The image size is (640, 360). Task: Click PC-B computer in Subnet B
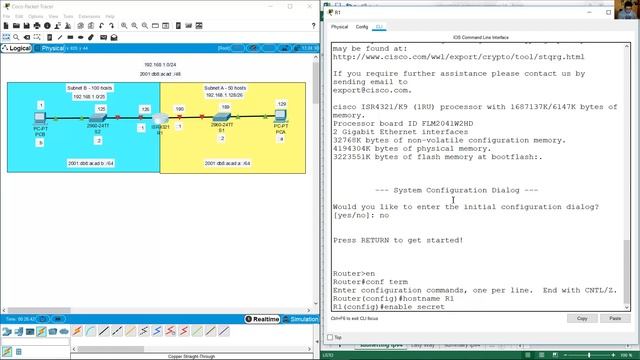pos(40,118)
